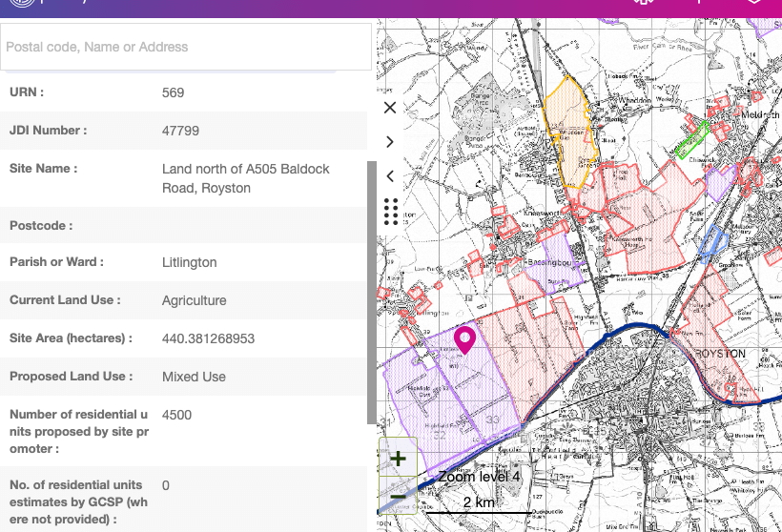The width and height of the screenshot is (782, 532).
Task: Zoom in with the plus button
Action: (398, 459)
